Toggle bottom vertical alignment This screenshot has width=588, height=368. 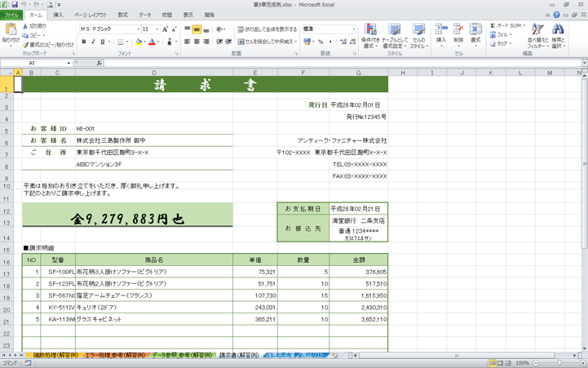(206, 29)
